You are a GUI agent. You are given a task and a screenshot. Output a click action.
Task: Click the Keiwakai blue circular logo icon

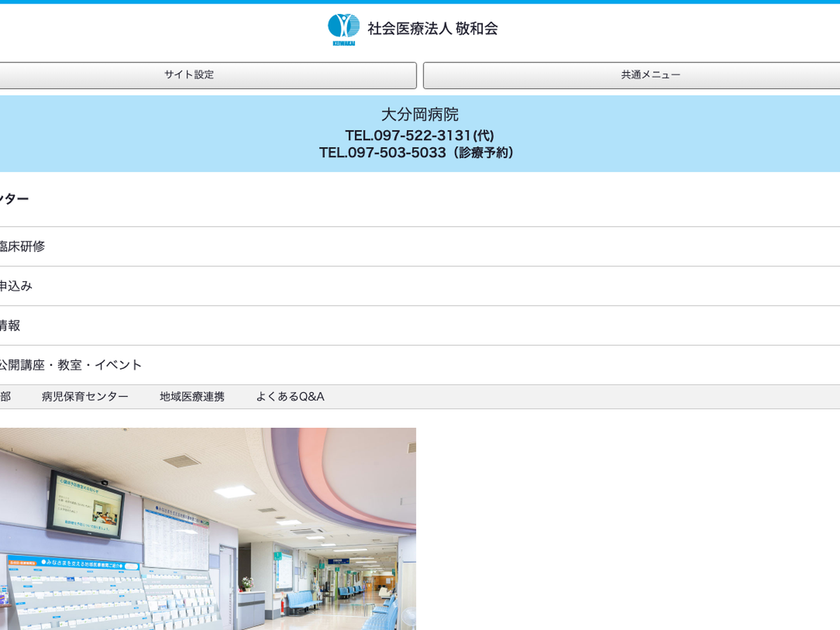point(344,26)
